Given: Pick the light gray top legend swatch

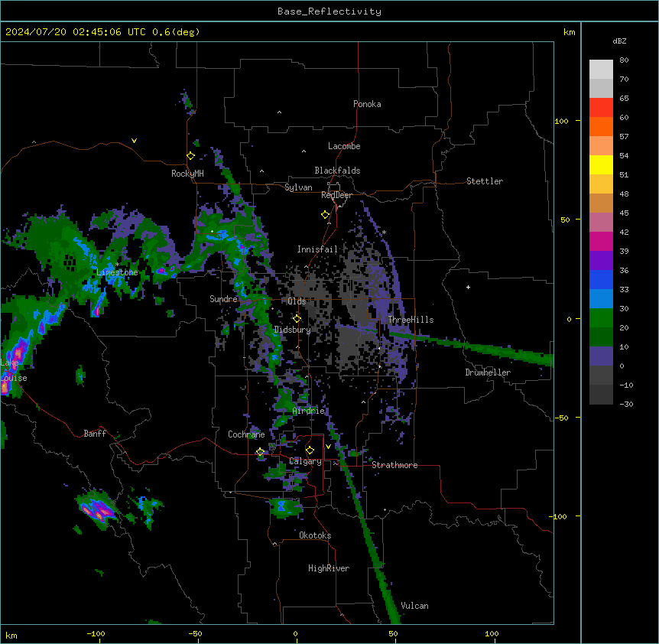Looking at the screenshot, I should tap(601, 70).
